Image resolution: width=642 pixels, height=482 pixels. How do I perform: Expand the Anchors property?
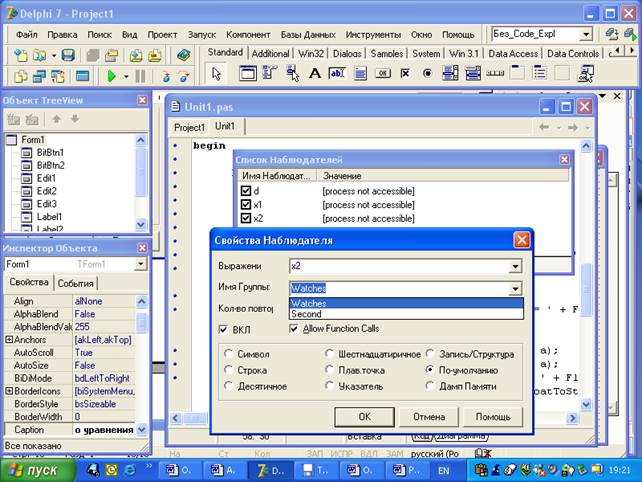[x=9, y=339]
